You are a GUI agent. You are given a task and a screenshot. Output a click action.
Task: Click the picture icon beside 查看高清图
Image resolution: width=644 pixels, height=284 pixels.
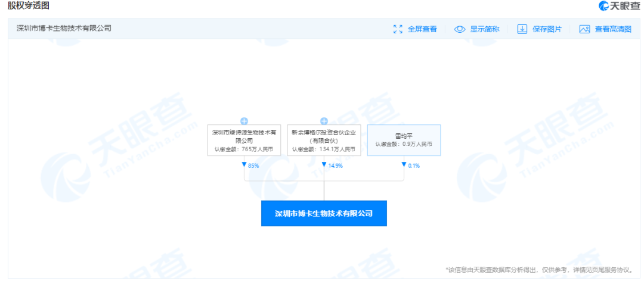pos(584,29)
